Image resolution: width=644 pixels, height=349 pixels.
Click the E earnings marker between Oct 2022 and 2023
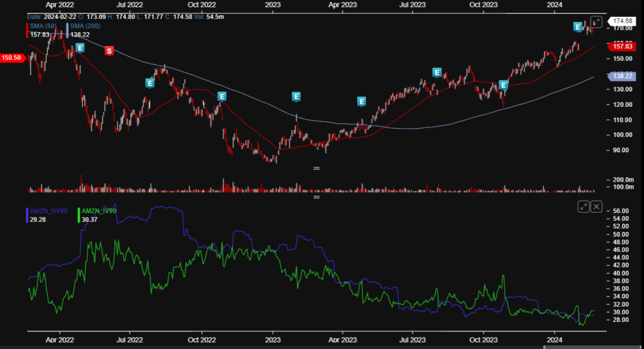(222, 96)
